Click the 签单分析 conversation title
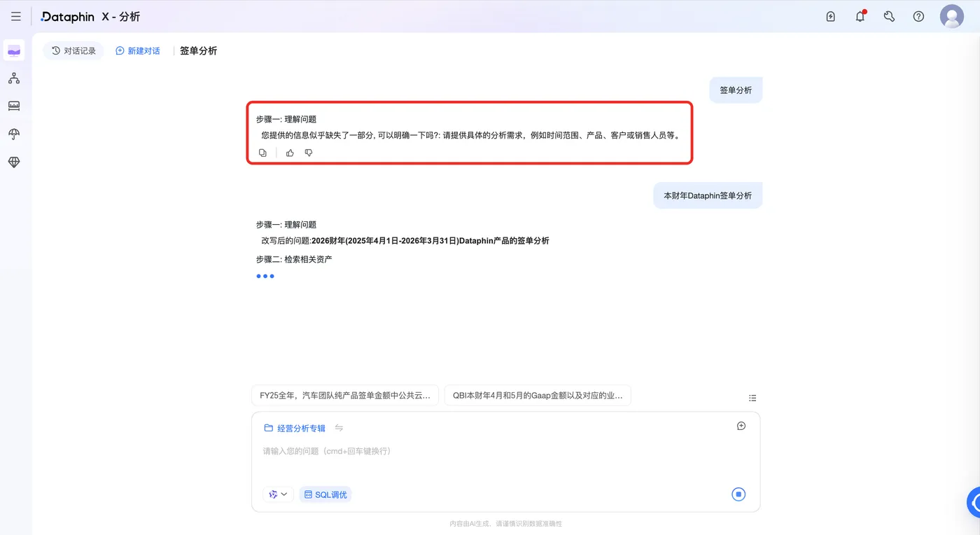Screen dimensions: 980x535 pos(199,51)
